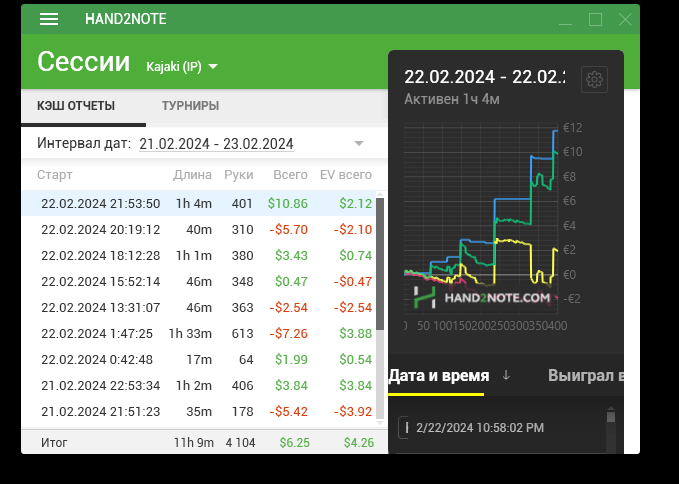The width and height of the screenshot is (679, 484).
Task: Open the hamburger main menu
Action: coord(49,19)
